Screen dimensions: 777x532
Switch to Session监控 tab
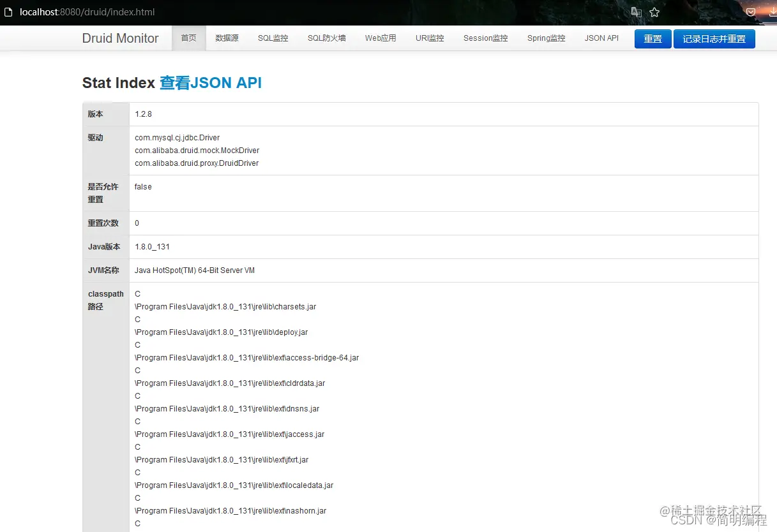point(485,38)
